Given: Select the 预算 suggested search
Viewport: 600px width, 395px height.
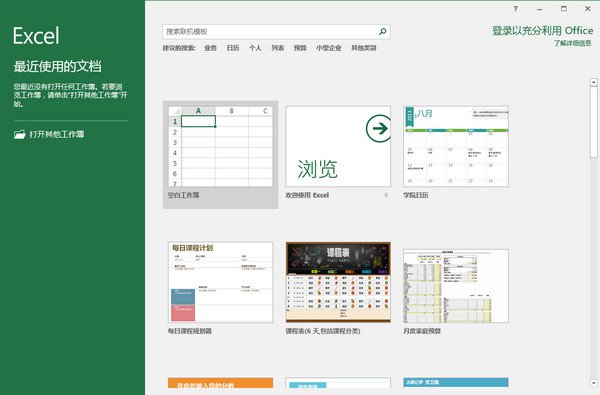Looking at the screenshot, I should pyautogui.click(x=300, y=48).
